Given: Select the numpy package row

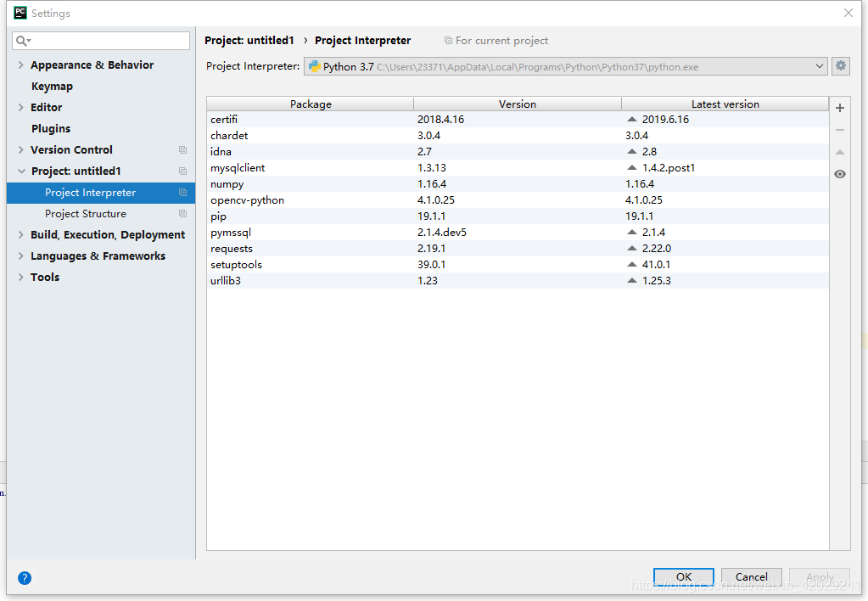Looking at the screenshot, I should [x=518, y=183].
